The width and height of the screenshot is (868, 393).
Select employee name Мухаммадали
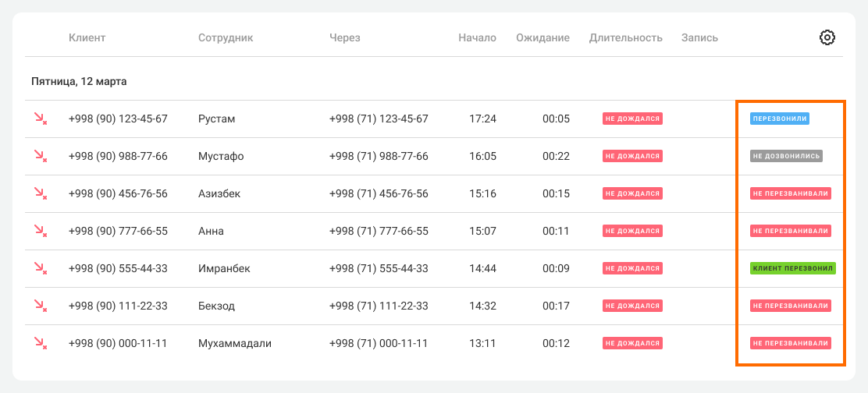coord(235,343)
